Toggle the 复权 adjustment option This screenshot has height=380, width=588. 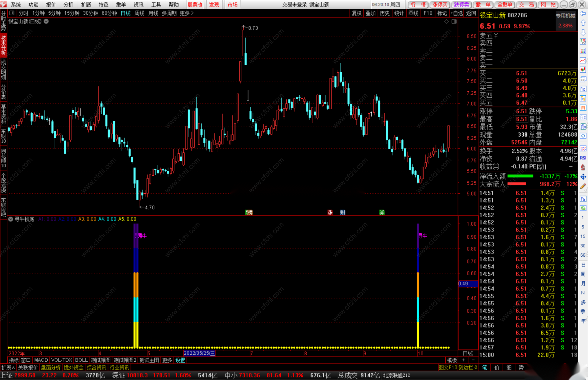[356, 13]
